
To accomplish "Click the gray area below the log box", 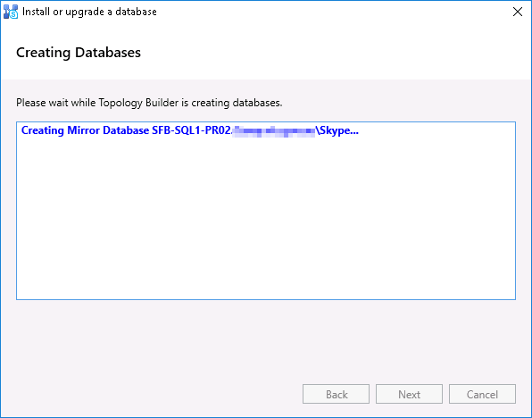I will pyautogui.click(x=266, y=339).
